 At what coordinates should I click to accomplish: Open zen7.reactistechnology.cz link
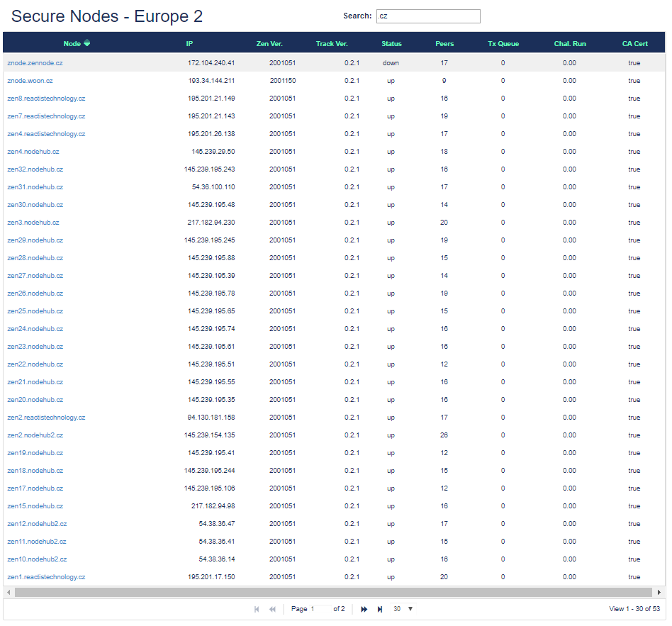(x=46, y=116)
